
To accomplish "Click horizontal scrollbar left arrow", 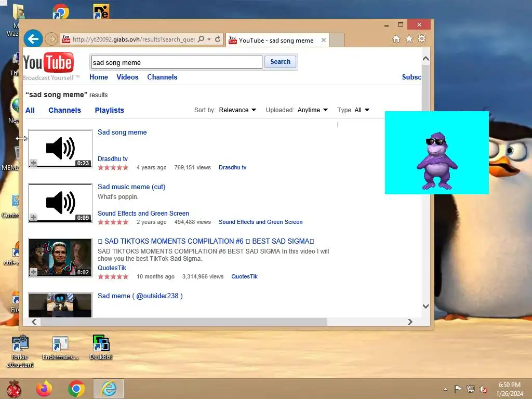I will coord(34,322).
